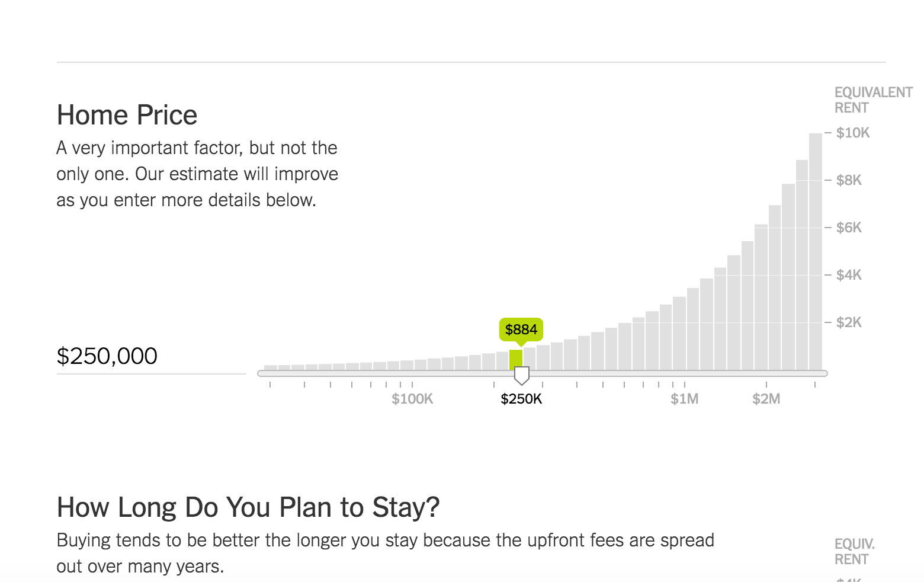This screenshot has width=924, height=582.
Task: Click the $4K equivalent rent axis label
Action: pyautogui.click(x=849, y=275)
